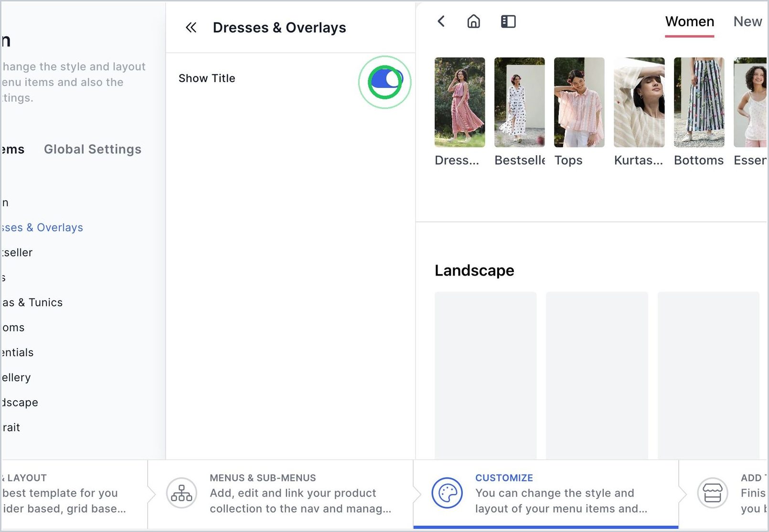Go to the Customize step
The width and height of the screenshot is (769, 532).
(546, 494)
